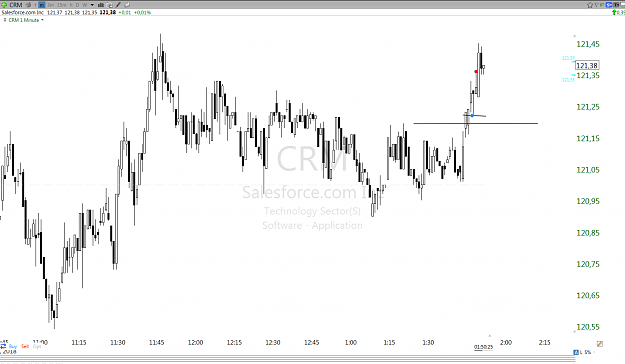Click the 121,38 current price label
This screenshot has width=625, height=364.
point(587,65)
